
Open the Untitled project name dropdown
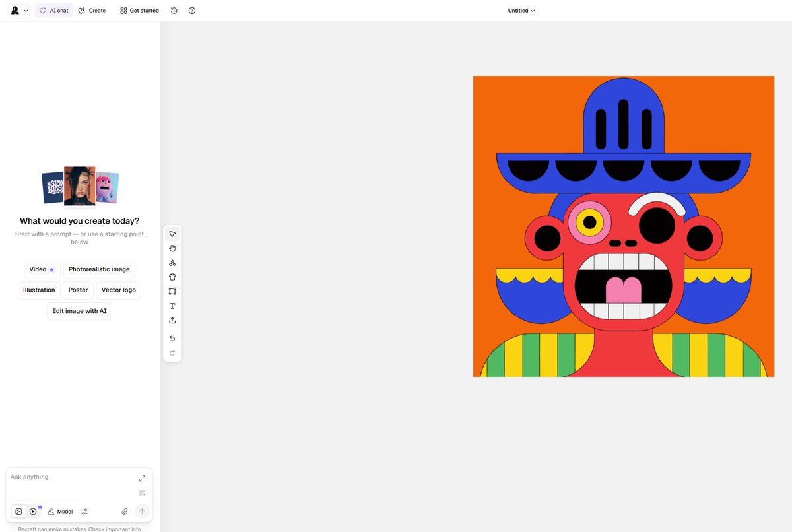coord(521,11)
